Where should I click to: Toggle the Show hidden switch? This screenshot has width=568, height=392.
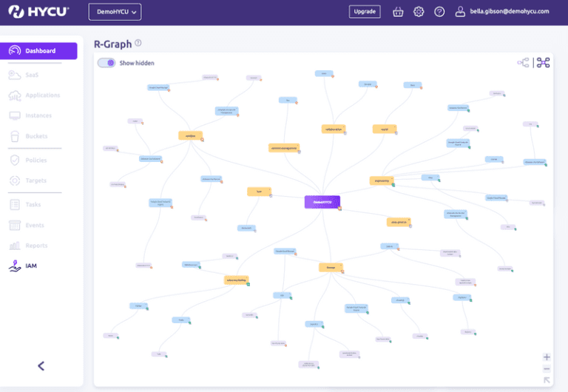[107, 63]
